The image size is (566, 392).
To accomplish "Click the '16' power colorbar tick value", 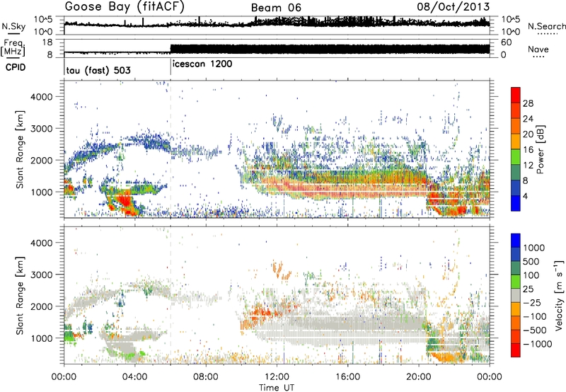I will (528, 150).
